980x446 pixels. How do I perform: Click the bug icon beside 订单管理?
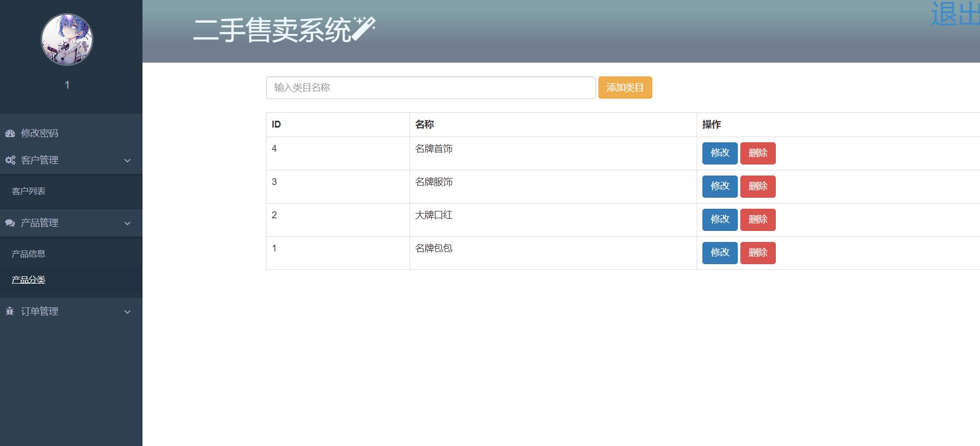coord(9,312)
